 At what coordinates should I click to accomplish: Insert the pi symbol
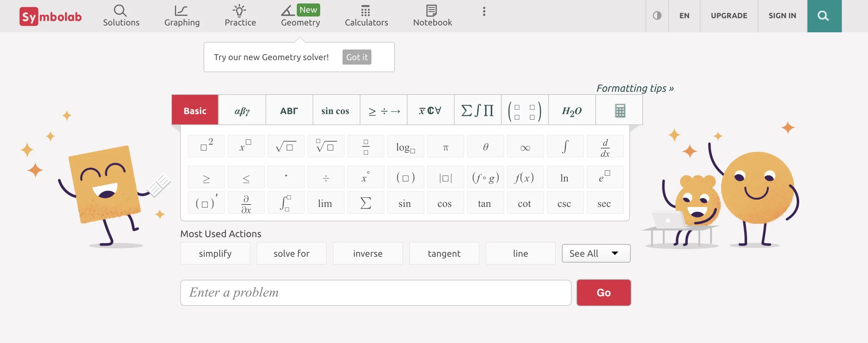click(x=445, y=146)
